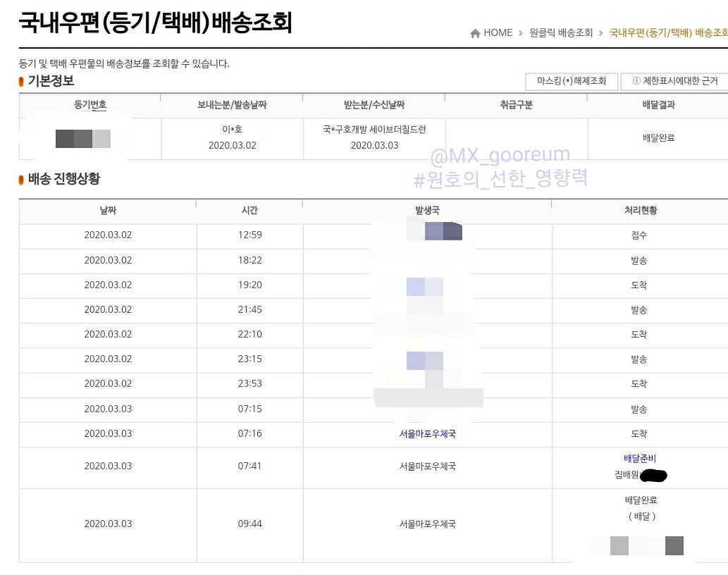Screen dimensions: 728x575
Task: Select sending date 2020.03.02 in 기본정보
Action: (232, 145)
